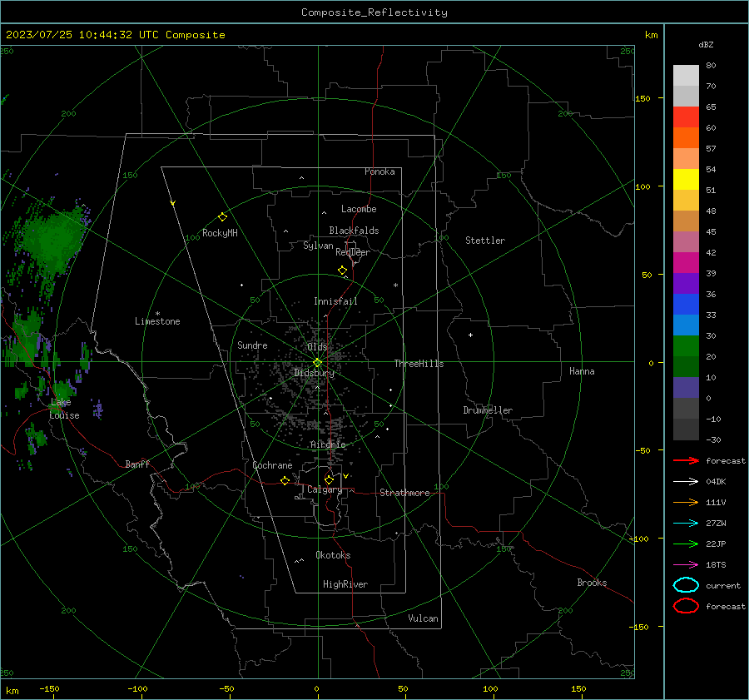Click the ThreeHills label
Viewport: 749px width, 700px height.
point(419,364)
